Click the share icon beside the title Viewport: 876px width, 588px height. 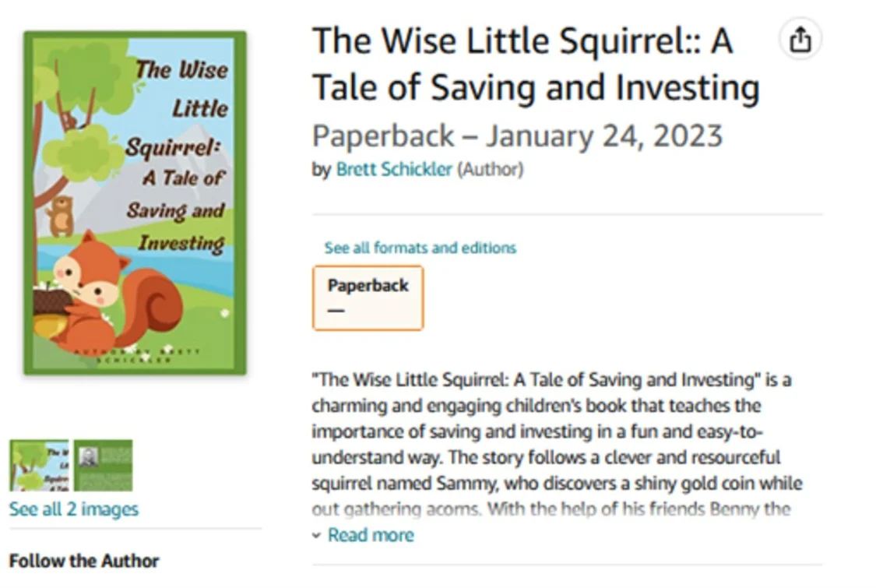800,40
